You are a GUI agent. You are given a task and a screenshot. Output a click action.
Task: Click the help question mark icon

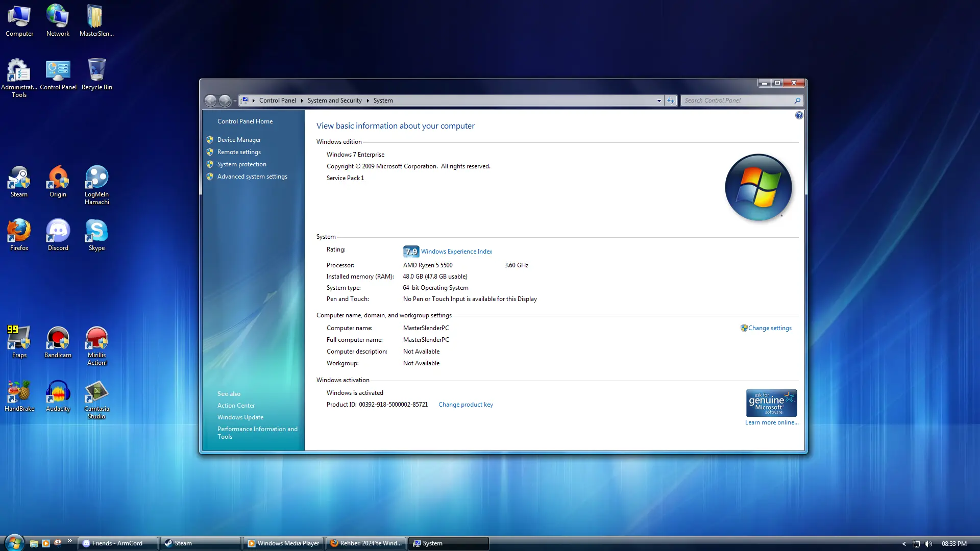[x=799, y=116]
